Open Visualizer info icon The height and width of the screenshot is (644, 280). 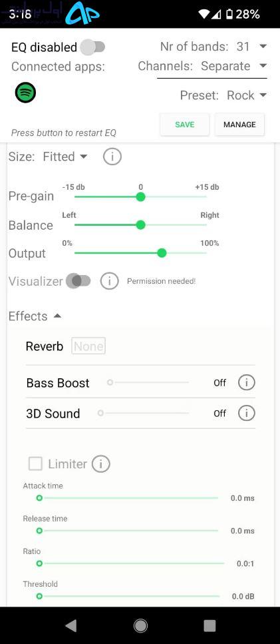coord(110,281)
